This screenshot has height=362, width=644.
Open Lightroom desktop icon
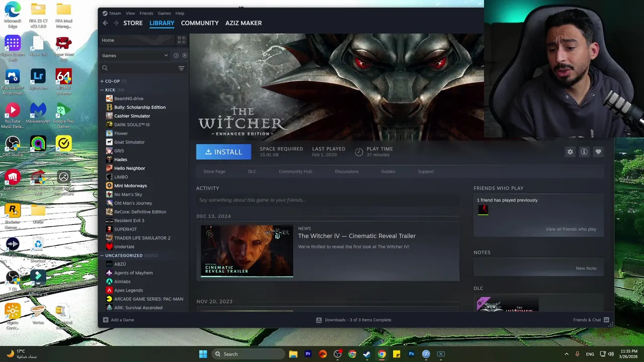point(38,80)
